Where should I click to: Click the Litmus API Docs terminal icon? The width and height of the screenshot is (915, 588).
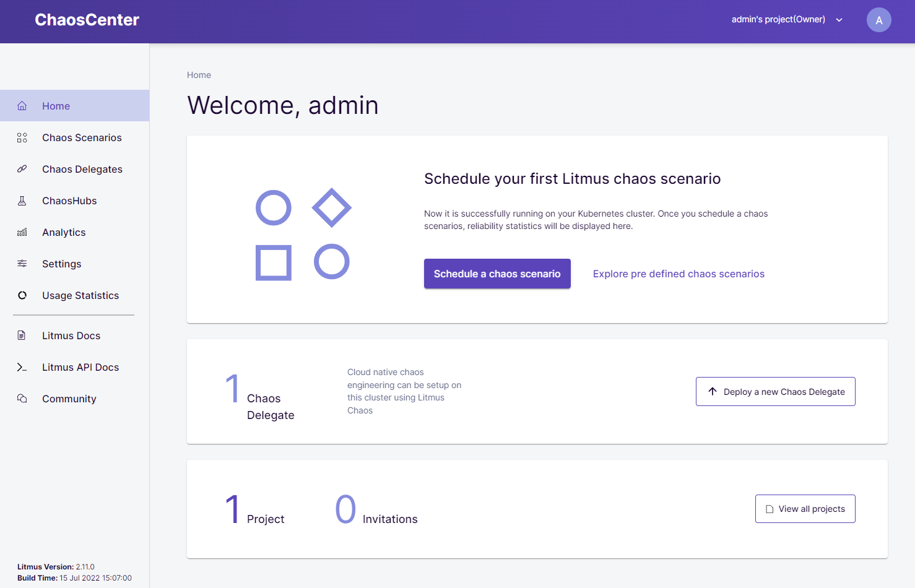[22, 367]
